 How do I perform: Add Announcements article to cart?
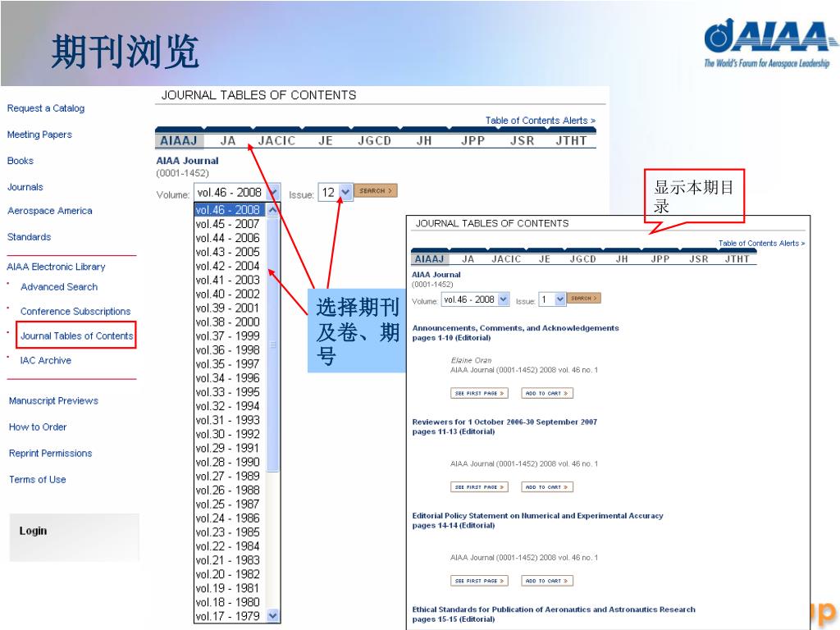(x=547, y=393)
